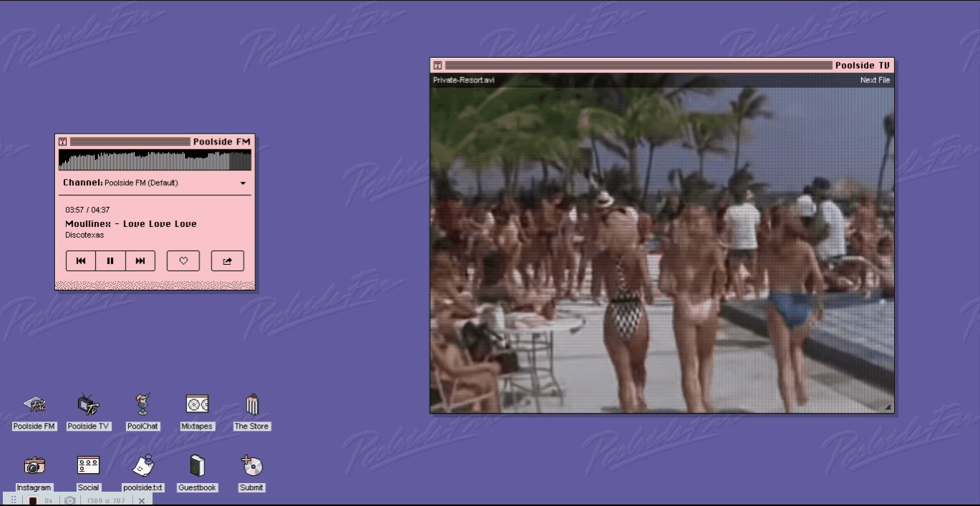Screen dimensions: 980x506
Task: Click the Poolside TV resize corner handle
Action: [x=888, y=407]
